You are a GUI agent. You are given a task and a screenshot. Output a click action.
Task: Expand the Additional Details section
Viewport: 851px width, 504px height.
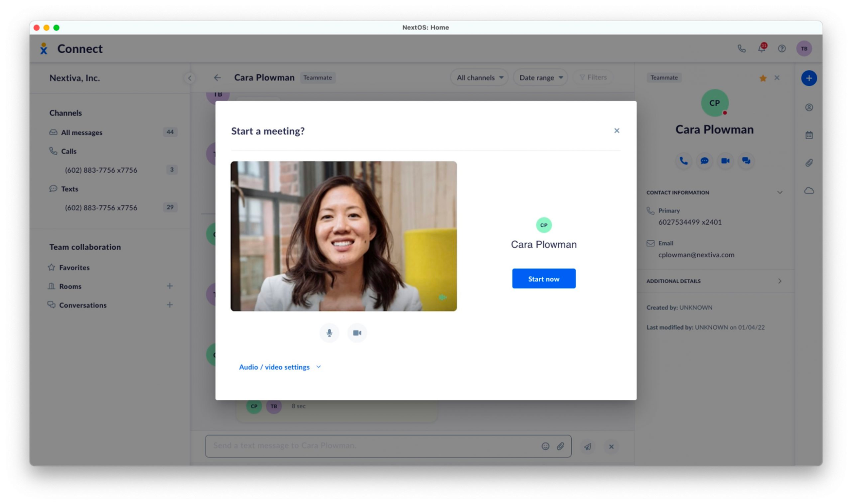pyautogui.click(x=780, y=281)
